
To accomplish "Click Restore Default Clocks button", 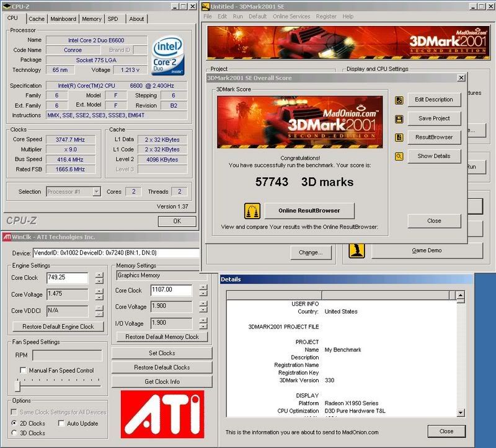I will (162, 367).
